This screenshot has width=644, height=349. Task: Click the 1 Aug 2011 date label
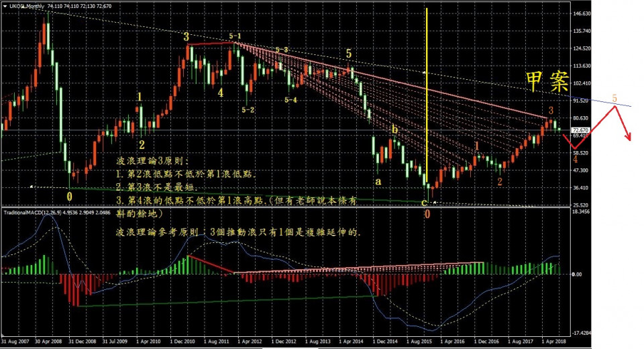(x=216, y=342)
